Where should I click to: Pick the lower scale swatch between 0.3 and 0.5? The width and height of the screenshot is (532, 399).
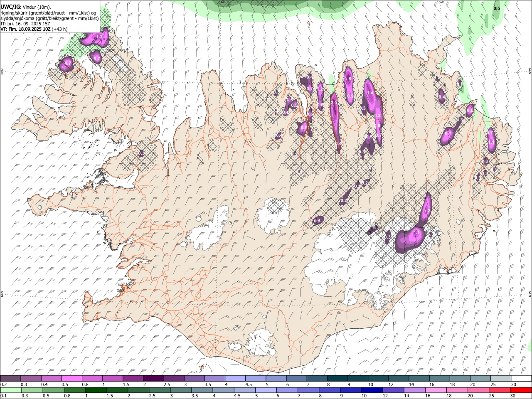click(32, 390)
